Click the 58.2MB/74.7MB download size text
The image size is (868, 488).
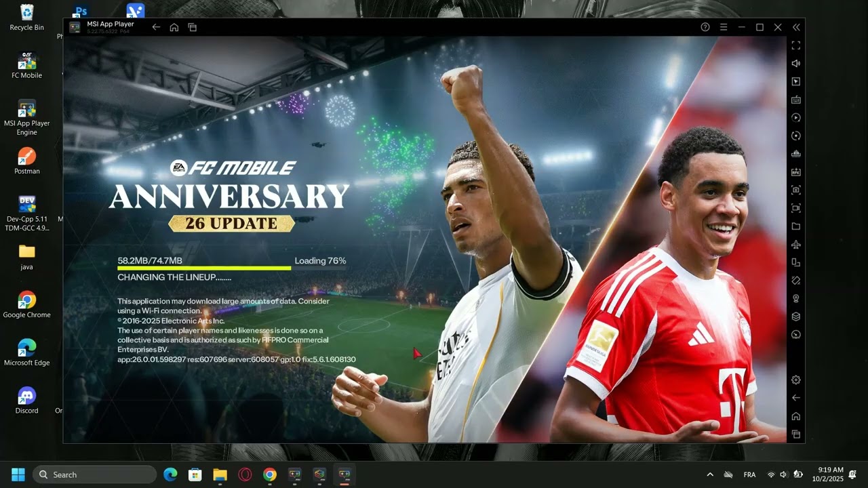[x=150, y=261]
